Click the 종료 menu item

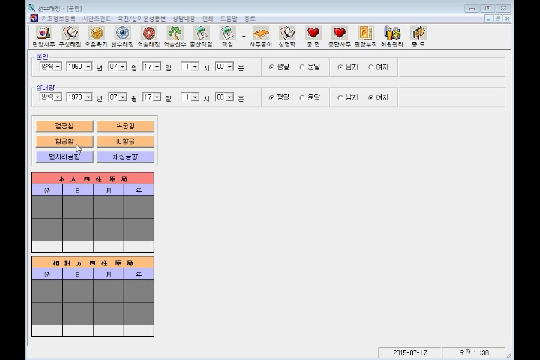[250, 19]
